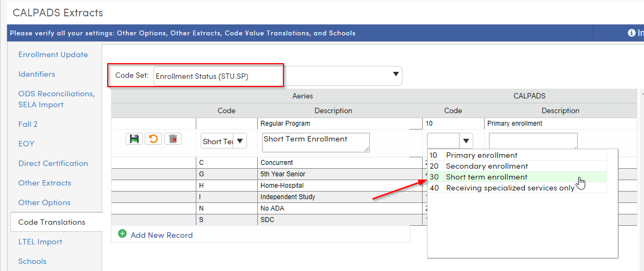Open ODS Reconciliations, SELA Import tab
Viewport: 644px width, 271px height.
tap(57, 100)
